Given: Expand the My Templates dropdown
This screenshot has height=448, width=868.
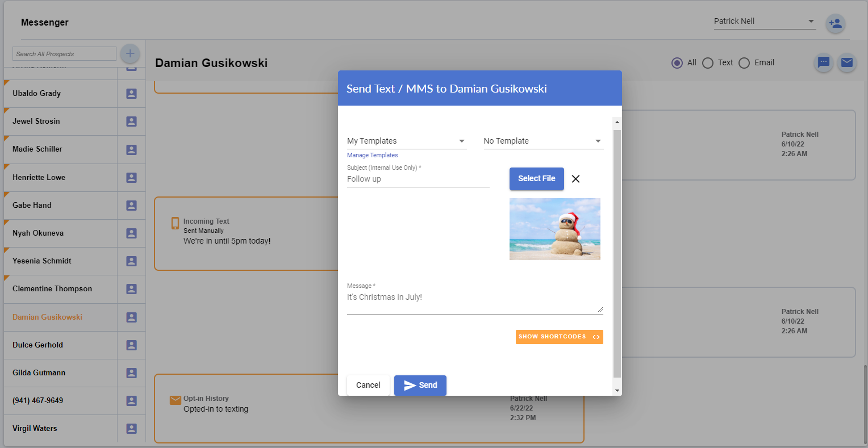Looking at the screenshot, I should click(407, 141).
